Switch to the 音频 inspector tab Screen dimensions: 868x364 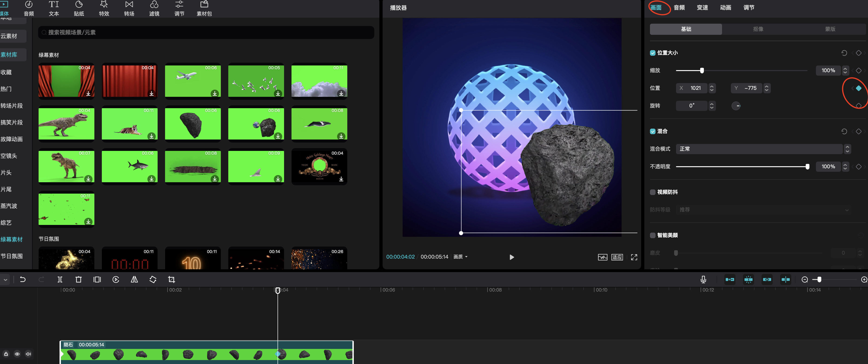pyautogui.click(x=679, y=7)
